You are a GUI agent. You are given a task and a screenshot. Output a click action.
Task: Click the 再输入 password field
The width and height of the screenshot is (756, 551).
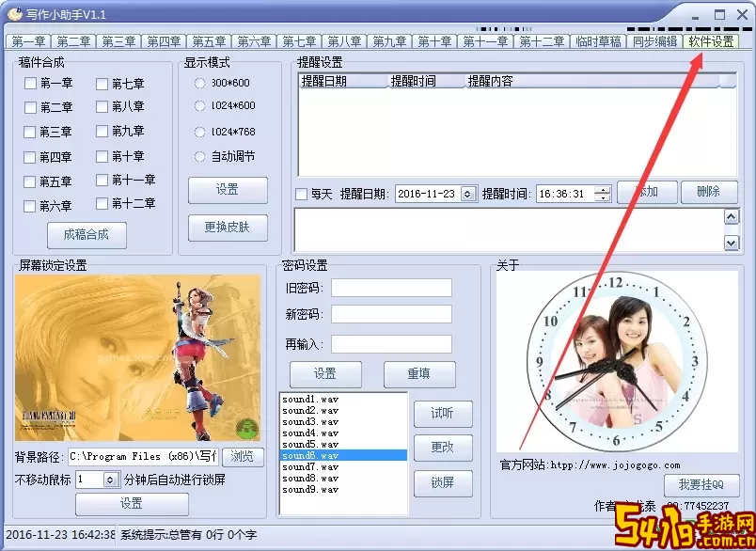[x=391, y=344]
